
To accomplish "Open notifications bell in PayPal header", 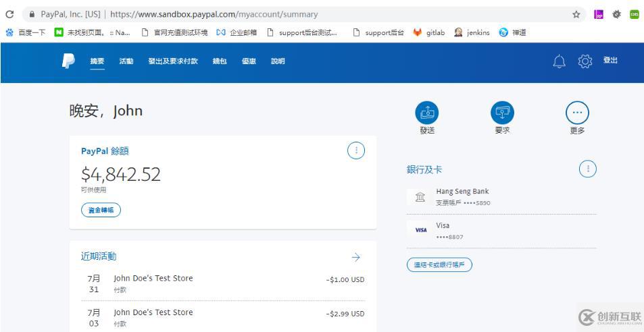I will pos(559,61).
